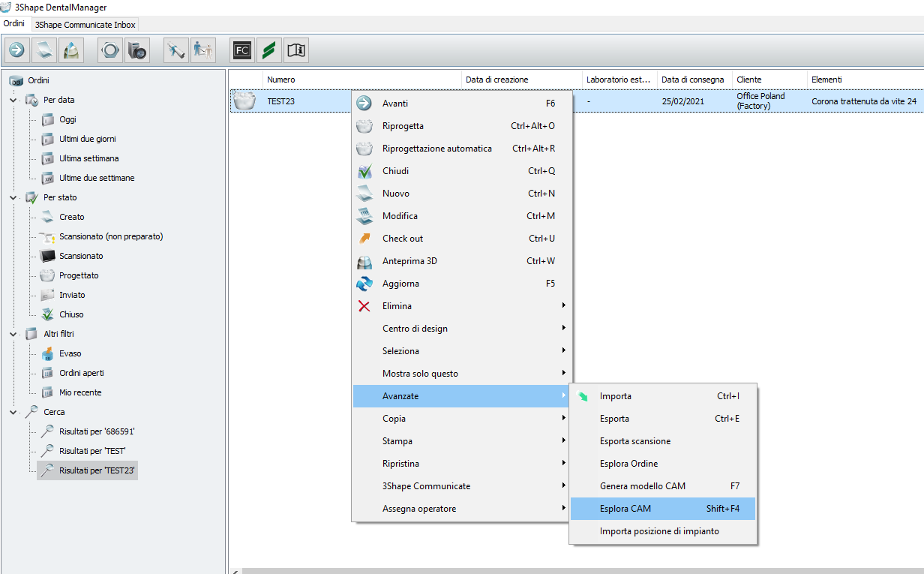Select Importa posizione di impianto entry

pos(663,531)
